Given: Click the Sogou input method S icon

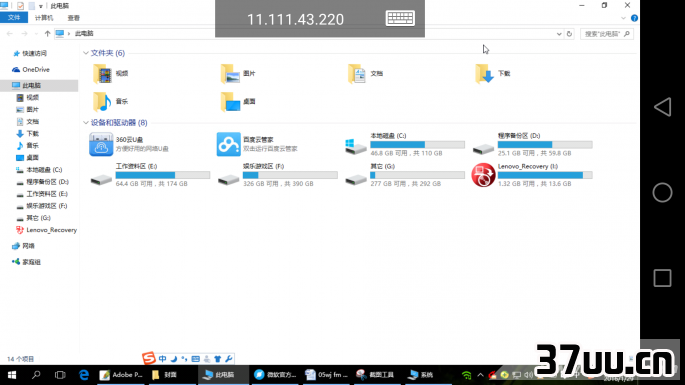Looking at the screenshot, I should (x=149, y=358).
